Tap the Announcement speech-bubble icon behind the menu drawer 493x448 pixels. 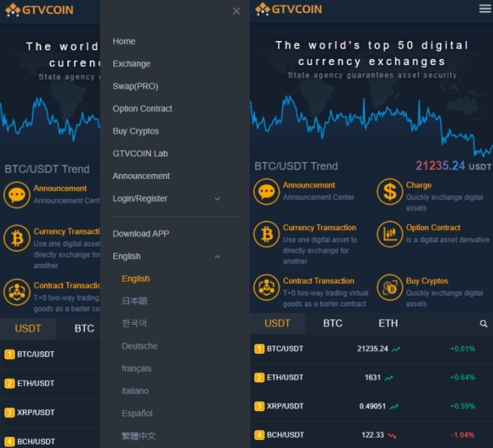17,195
